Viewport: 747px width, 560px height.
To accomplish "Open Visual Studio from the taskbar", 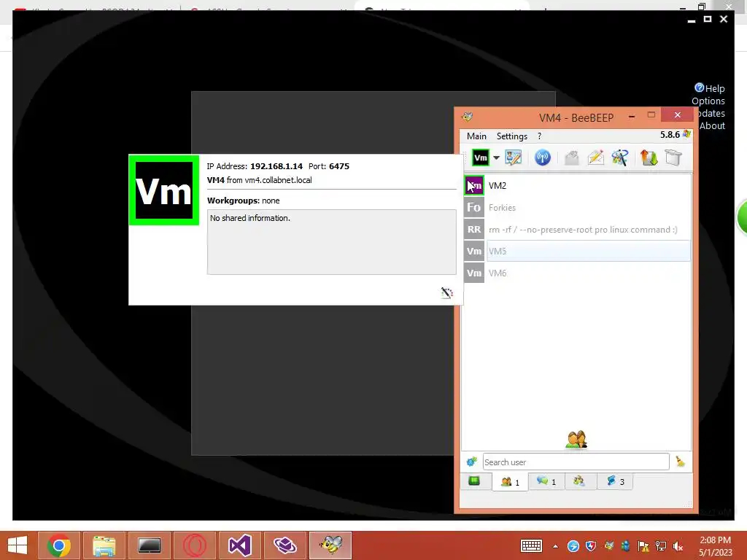I will tap(239, 545).
